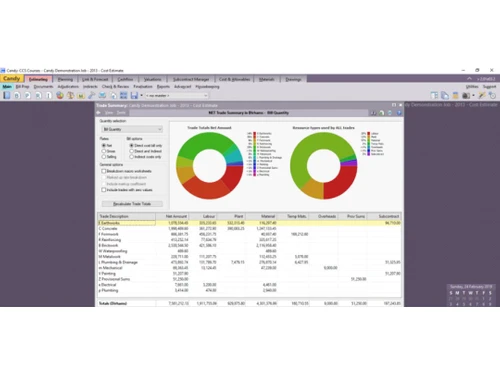This screenshot has width=500, height=375.
Task: Open the save icon dropdown arrow
Action: [141, 96]
